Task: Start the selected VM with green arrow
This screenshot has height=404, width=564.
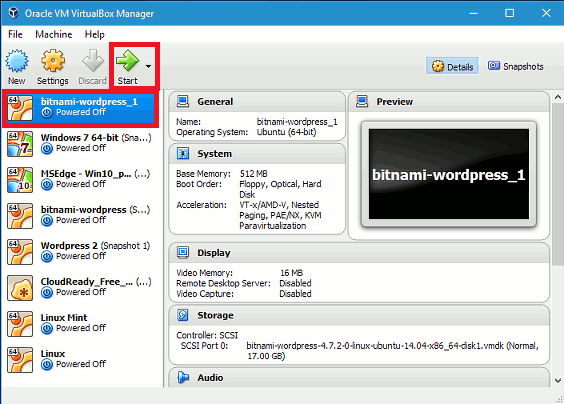Action: tap(127, 60)
